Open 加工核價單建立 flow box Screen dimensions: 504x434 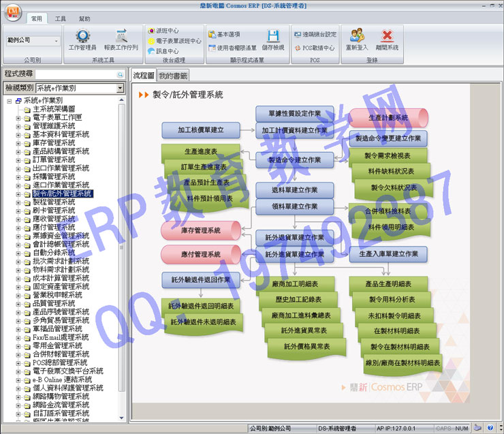tap(201, 130)
